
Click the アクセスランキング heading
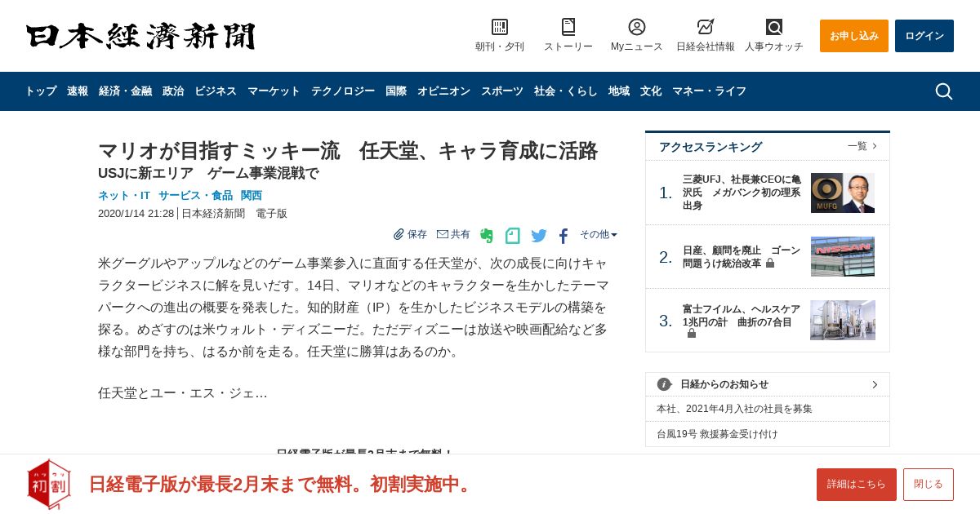(710, 147)
